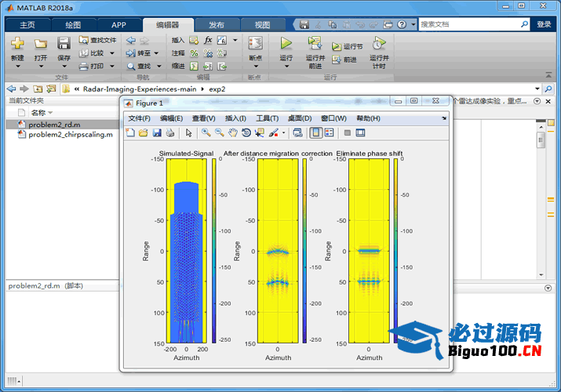
Task: Click the editor vertical scrollbar thumb
Action: [541, 140]
